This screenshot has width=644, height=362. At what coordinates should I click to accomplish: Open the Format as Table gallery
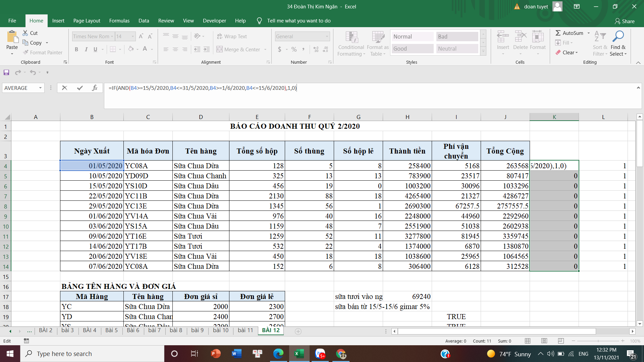(378, 44)
